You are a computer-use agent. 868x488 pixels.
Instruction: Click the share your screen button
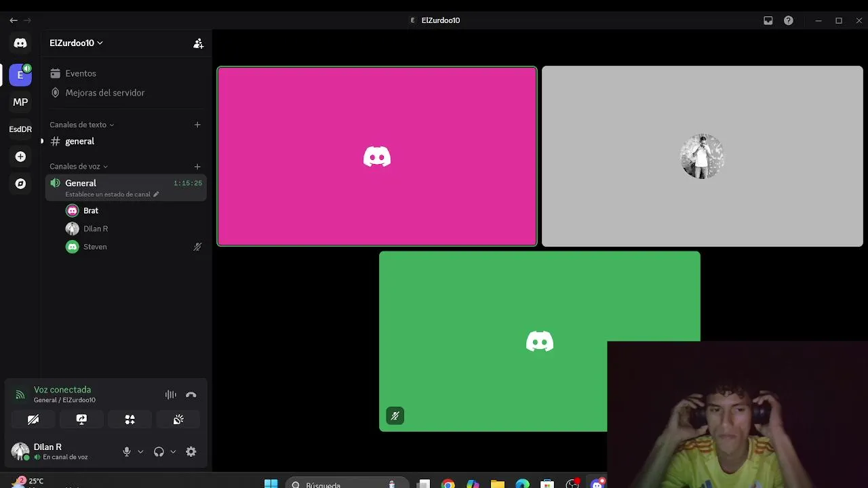[x=81, y=420]
